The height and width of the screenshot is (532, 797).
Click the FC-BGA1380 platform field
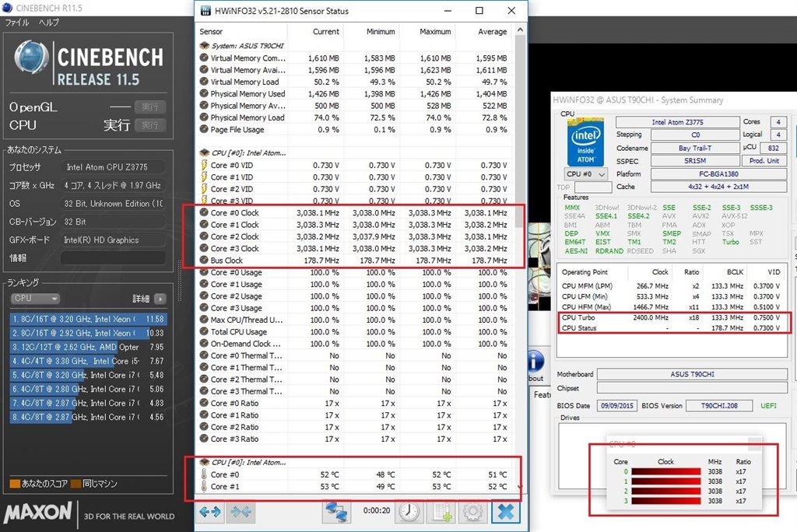[x=718, y=173]
